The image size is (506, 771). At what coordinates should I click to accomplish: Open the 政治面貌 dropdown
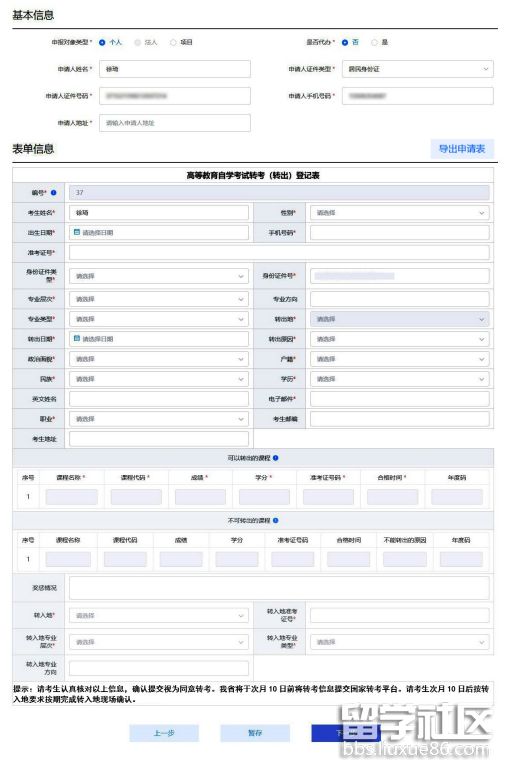(x=158, y=359)
